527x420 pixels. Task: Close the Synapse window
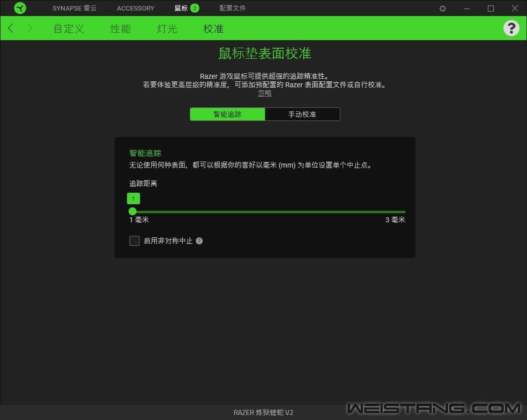tap(514, 9)
